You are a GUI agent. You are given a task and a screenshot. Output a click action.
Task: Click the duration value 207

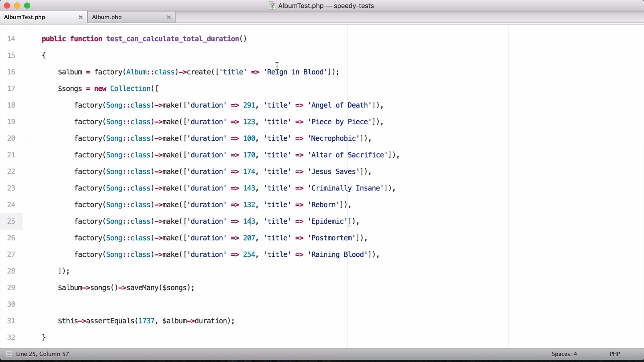point(249,238)
